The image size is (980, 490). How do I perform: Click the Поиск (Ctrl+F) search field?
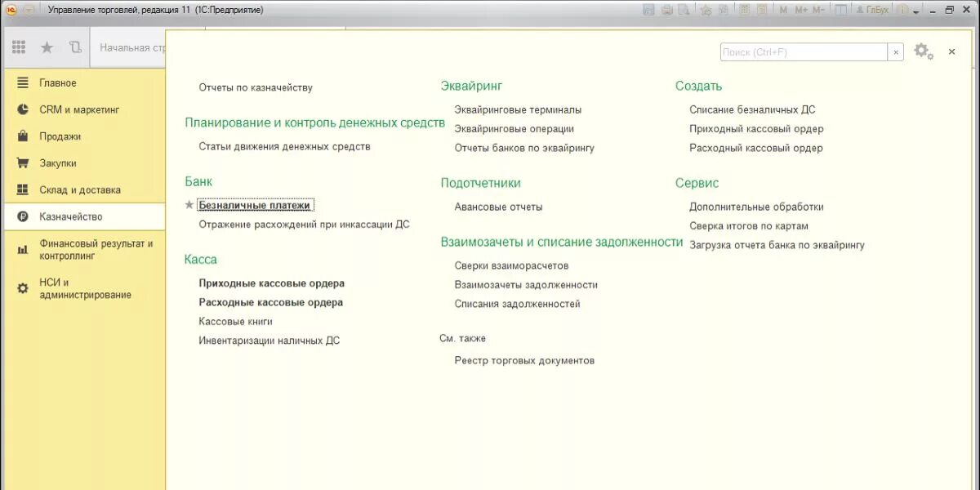pyautogui.click(x=804, y=51)
